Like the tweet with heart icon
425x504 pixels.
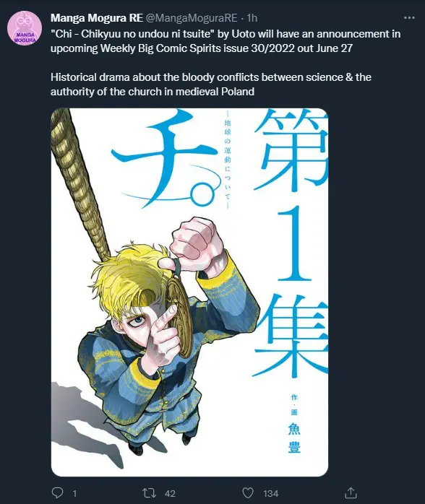coord(248,493)
